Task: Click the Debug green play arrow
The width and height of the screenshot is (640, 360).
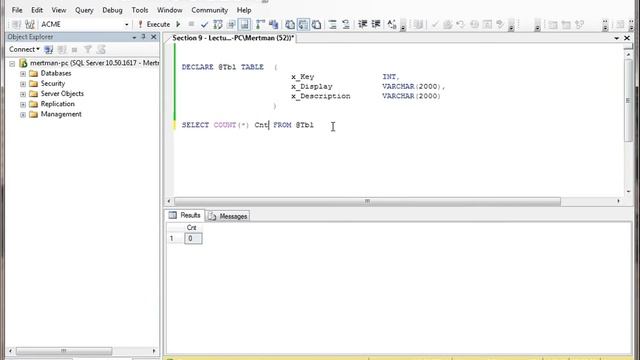Action: (x=178, y=24)
